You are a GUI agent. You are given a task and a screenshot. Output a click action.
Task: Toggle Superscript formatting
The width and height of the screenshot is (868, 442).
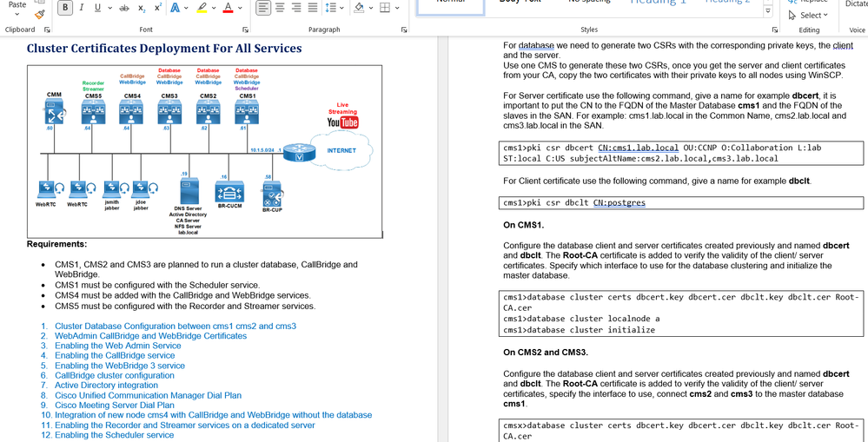(158, 8)
